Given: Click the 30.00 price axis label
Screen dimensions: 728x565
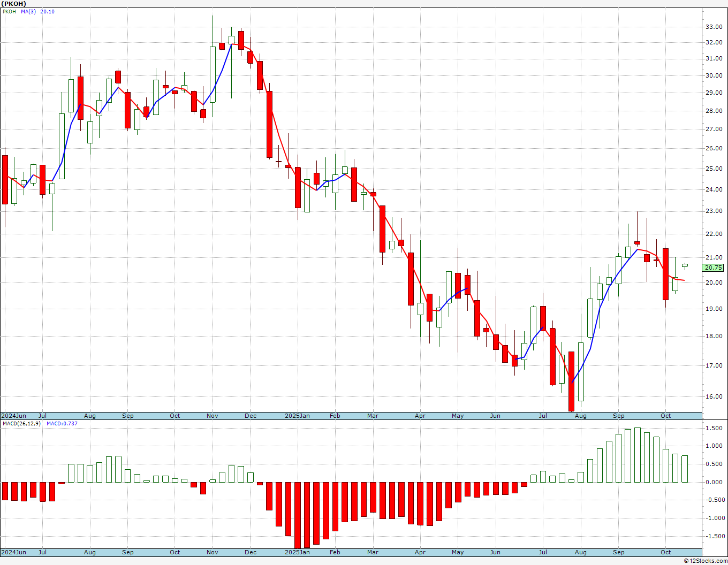Looking at the screenshot, I should coord(714,75).
